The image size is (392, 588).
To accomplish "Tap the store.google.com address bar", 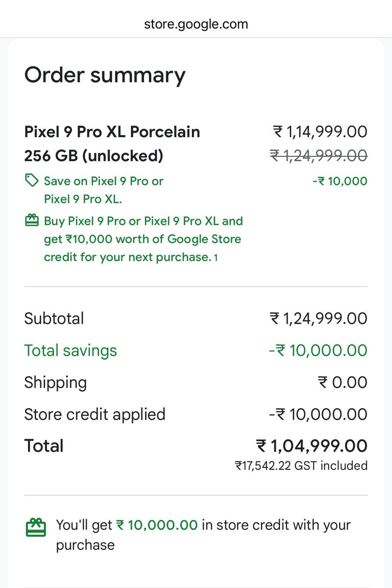I will 196,24.
